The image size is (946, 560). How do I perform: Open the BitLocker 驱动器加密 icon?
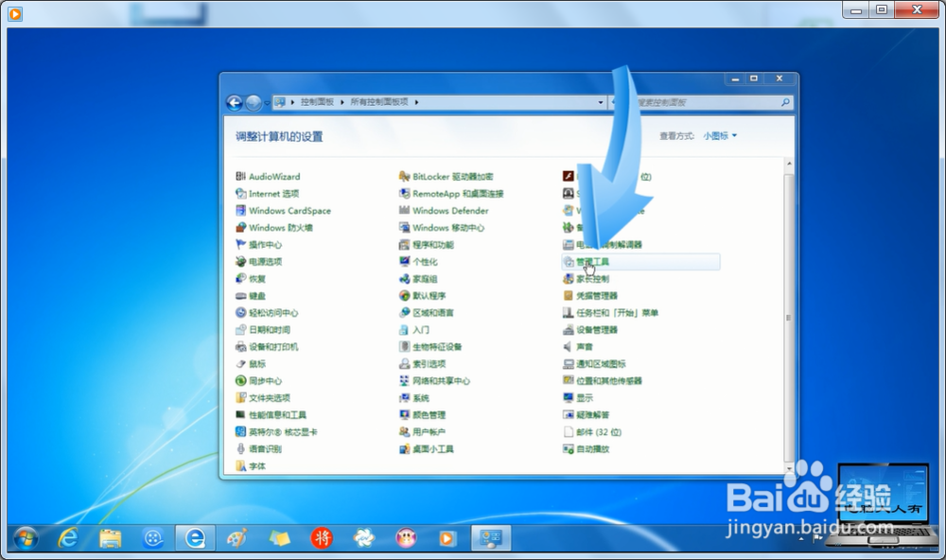click(x=404, y=176)
